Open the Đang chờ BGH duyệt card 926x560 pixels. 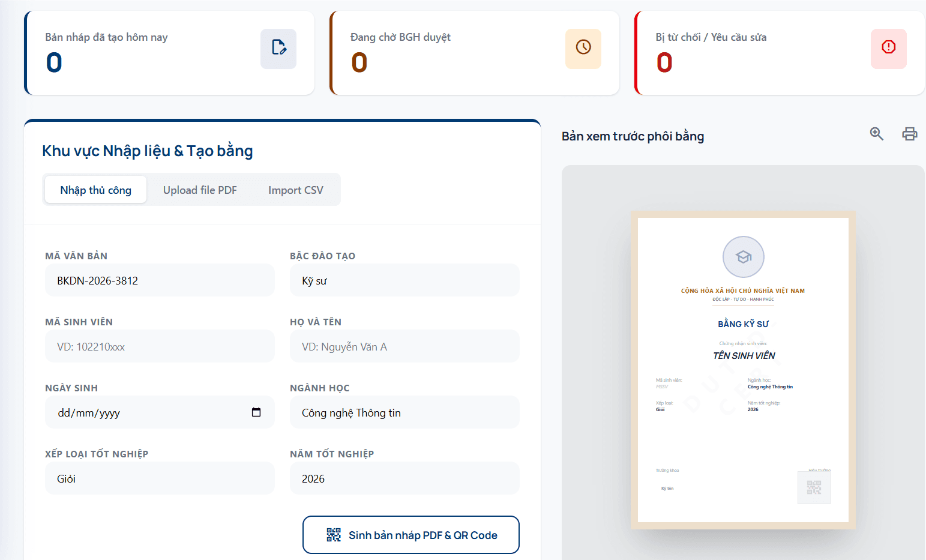pyautogui.click(x=475, y=53)
